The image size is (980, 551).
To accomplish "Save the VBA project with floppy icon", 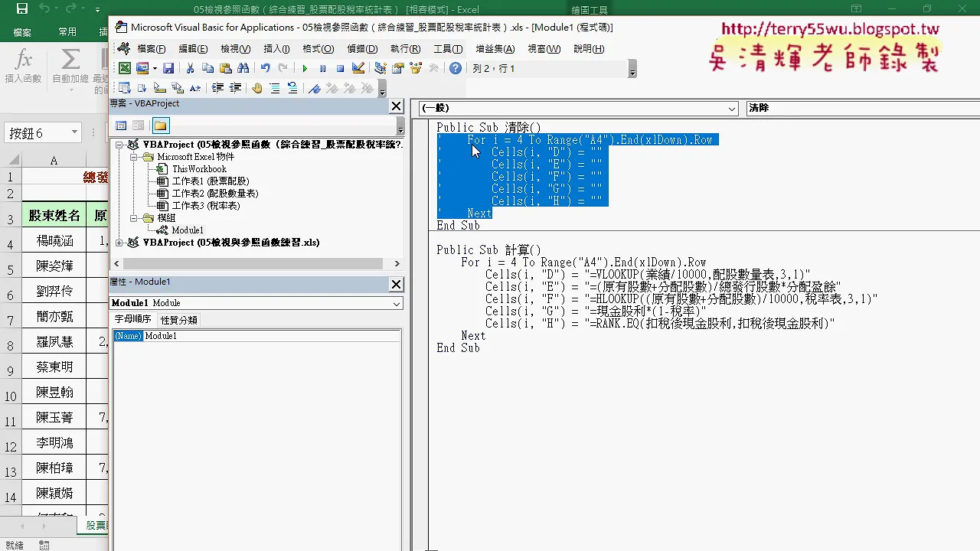I will coord(168,68).
